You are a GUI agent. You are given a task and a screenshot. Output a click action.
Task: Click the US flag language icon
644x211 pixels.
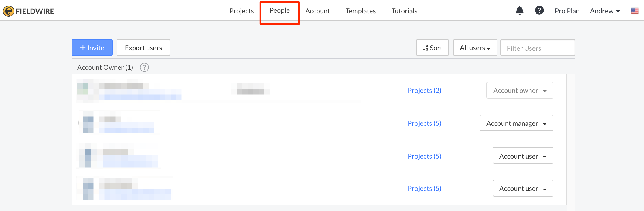pyautogui.click(x=634, y=11)
